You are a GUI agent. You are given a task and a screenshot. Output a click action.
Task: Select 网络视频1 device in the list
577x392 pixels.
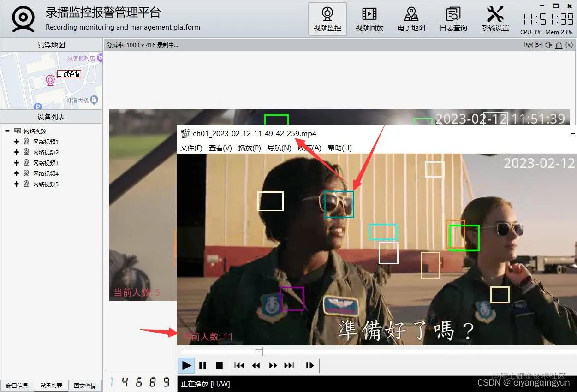46,142
